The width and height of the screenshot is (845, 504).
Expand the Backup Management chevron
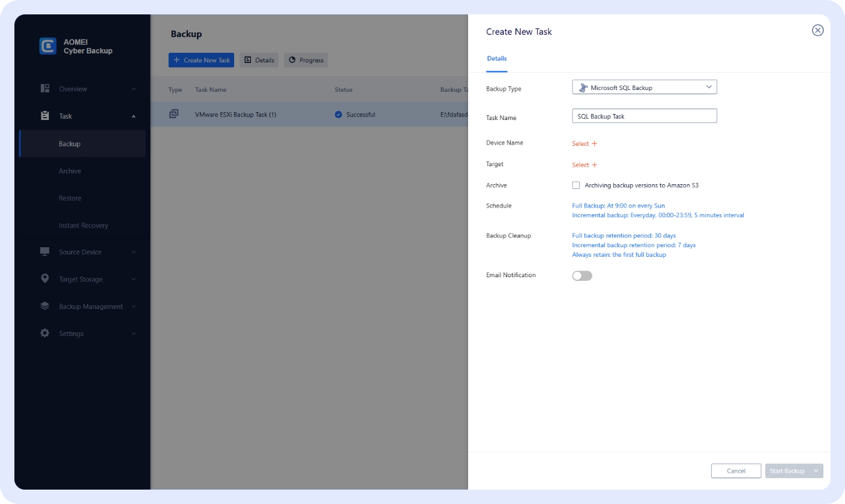tap(134, 307)
